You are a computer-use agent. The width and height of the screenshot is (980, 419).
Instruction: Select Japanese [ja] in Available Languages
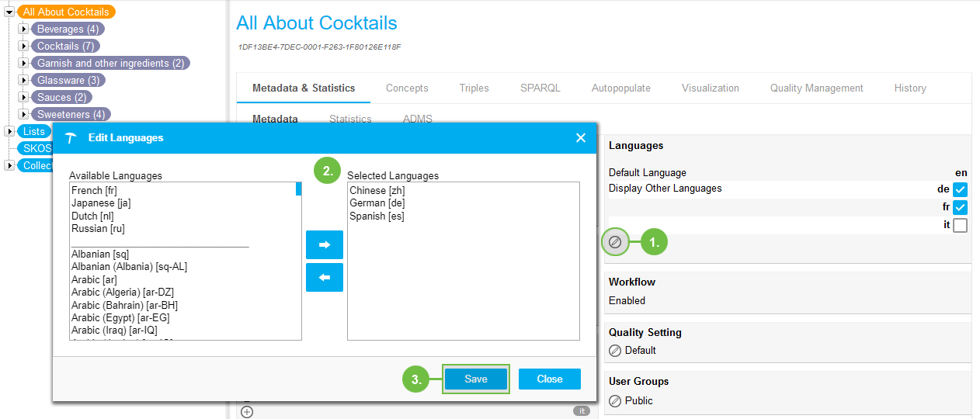101,203
